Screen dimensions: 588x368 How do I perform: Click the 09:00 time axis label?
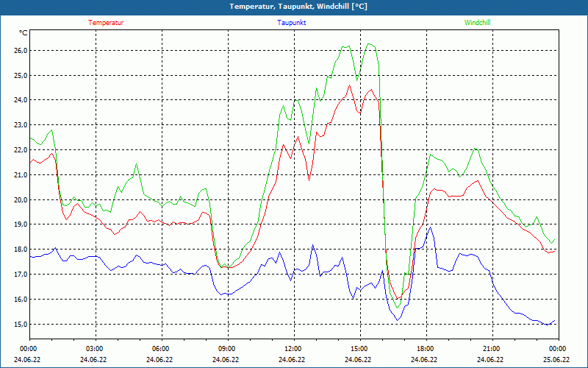point(227,348)
